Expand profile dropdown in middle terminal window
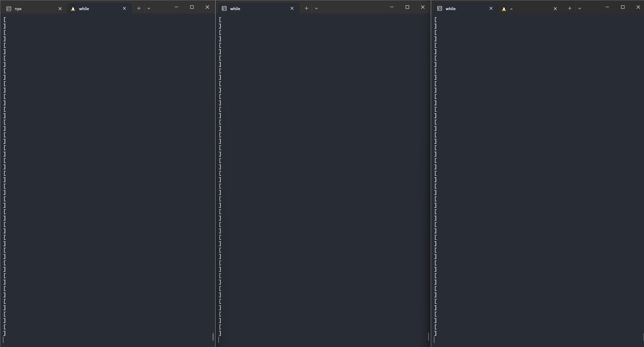Image resolution: width=644 pixels, height=347 pixels. coord(316,8)
